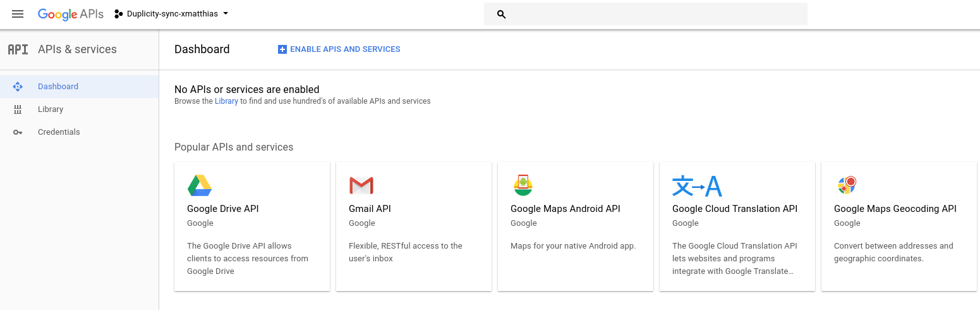
Task: Click the Cloud Translation API description text
Action: [x=735, y=259]
